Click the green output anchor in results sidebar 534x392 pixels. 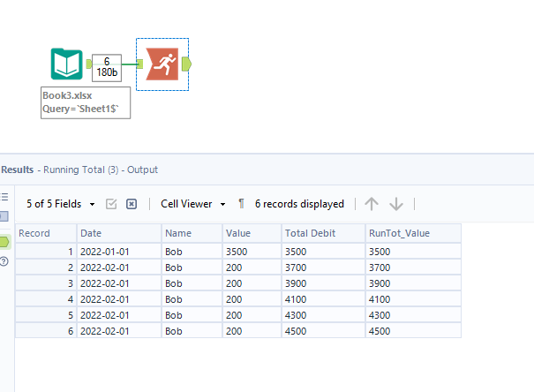pos(4,241)
